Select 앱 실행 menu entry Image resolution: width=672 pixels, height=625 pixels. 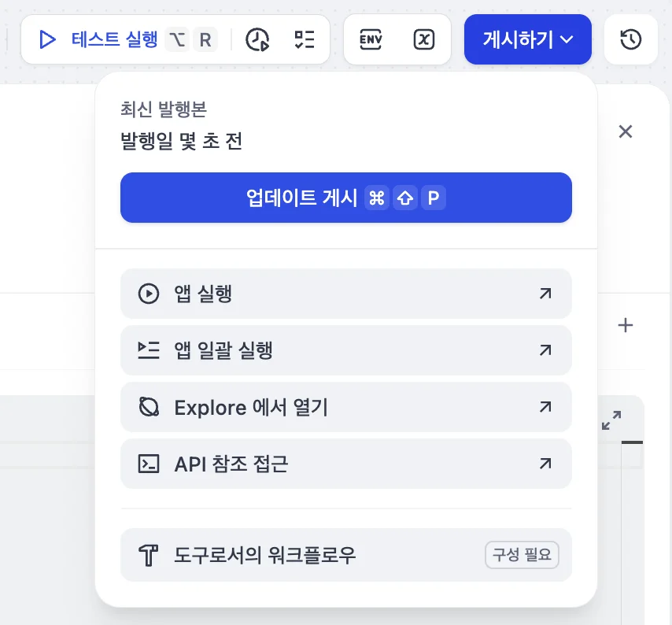click(x=345, y=294)
